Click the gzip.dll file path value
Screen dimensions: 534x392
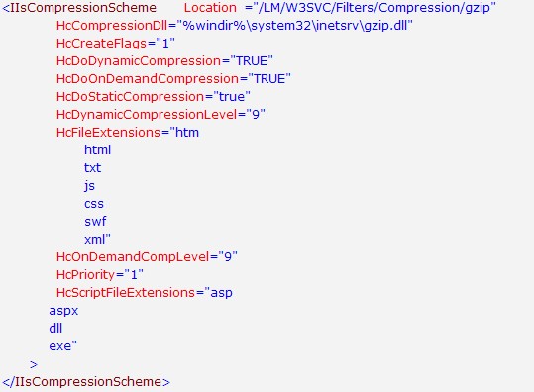coord(294,26)
